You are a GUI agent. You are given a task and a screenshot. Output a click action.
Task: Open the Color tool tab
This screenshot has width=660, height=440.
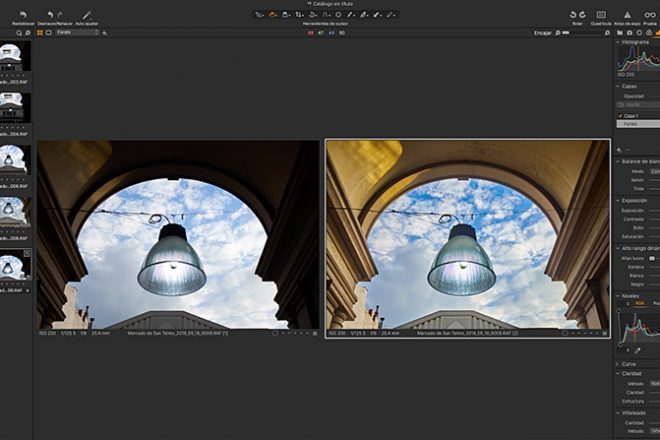pyautogui.click(x=649, y=33)
